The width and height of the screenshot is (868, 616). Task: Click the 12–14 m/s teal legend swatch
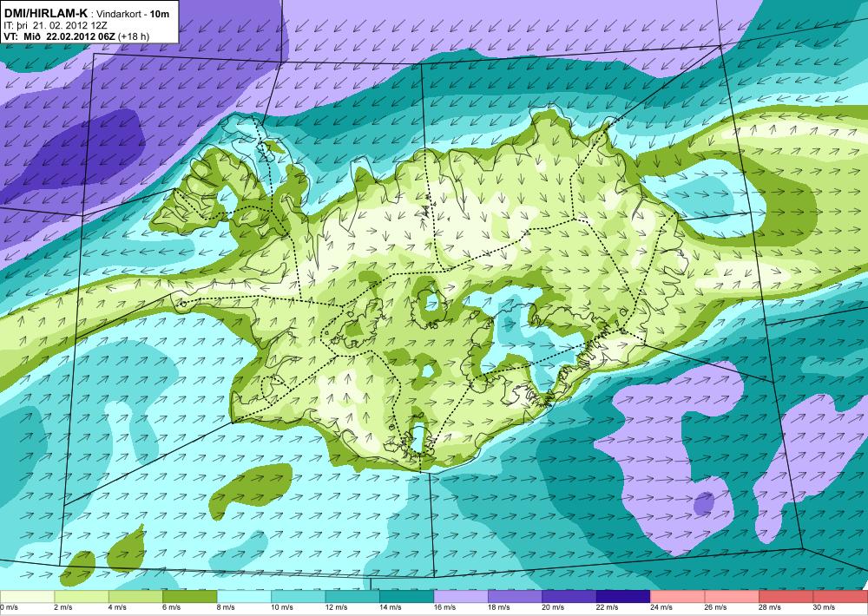[x=352, y=596]
